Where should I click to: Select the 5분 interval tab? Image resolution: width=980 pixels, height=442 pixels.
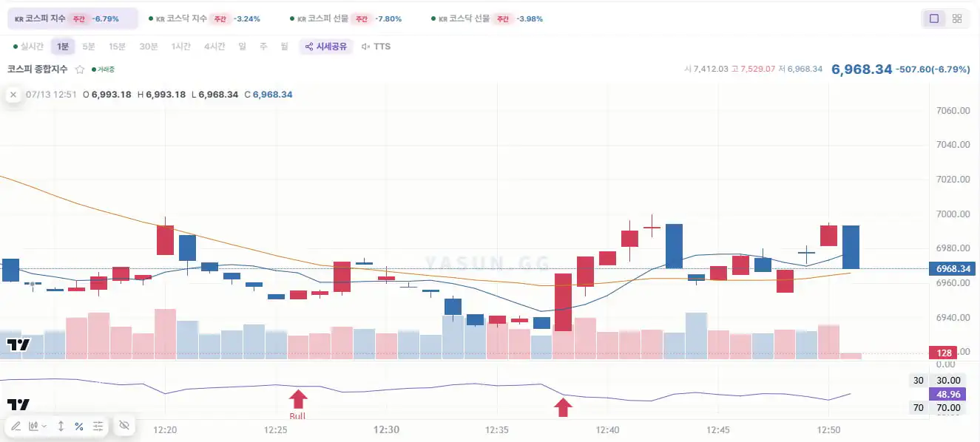89,47
